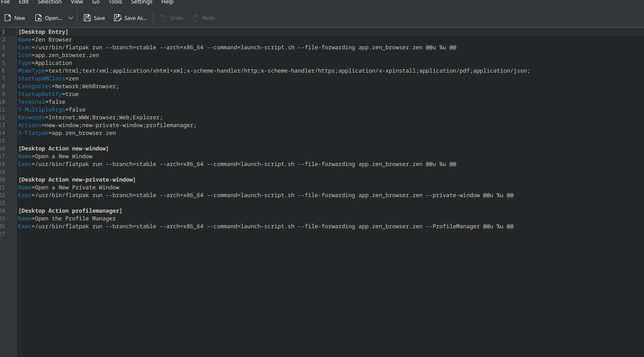This screenshot has height=357, width=644.
Task: Click the StartupWMClass=zen line
Action: [x=48, y=79]
